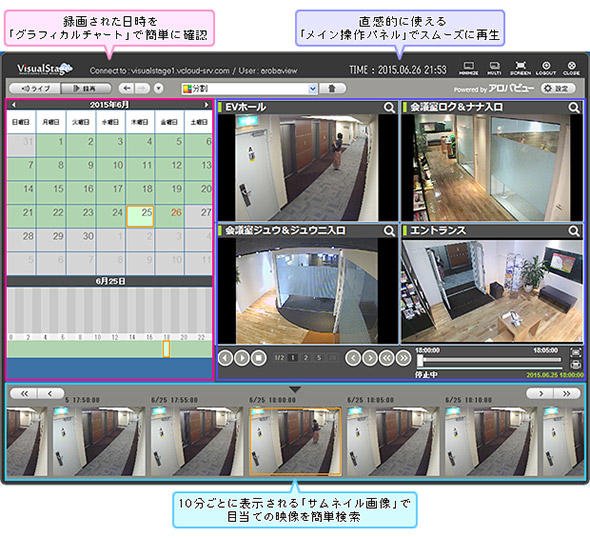Select June 1 in the calendar
590x538 pixels.
51,146
